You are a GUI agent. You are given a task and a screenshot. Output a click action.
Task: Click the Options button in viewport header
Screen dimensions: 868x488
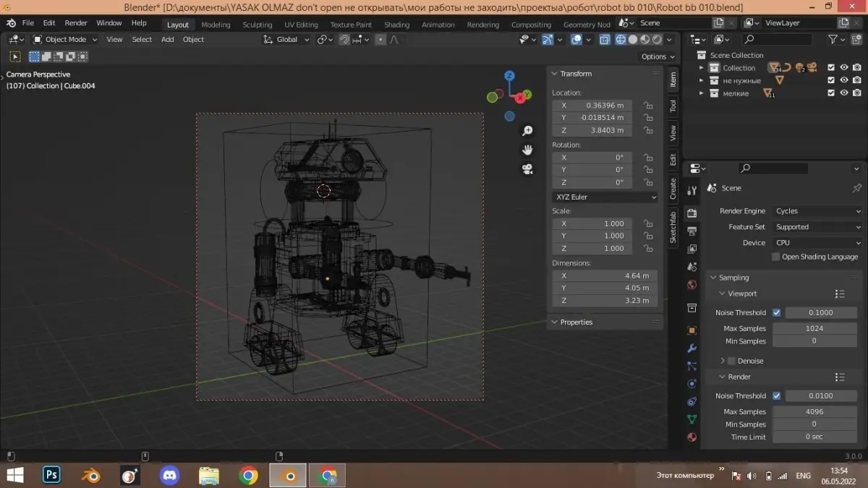coord(658,56)
